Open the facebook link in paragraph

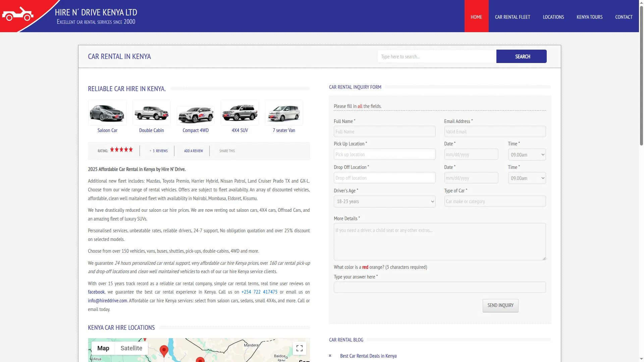coord(96,292)
